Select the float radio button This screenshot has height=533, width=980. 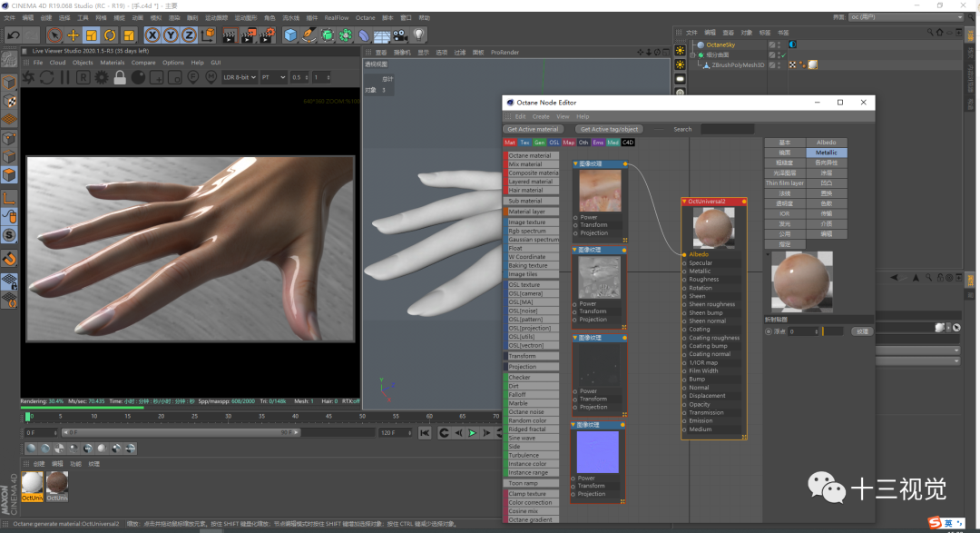click(x=769, y=331)
